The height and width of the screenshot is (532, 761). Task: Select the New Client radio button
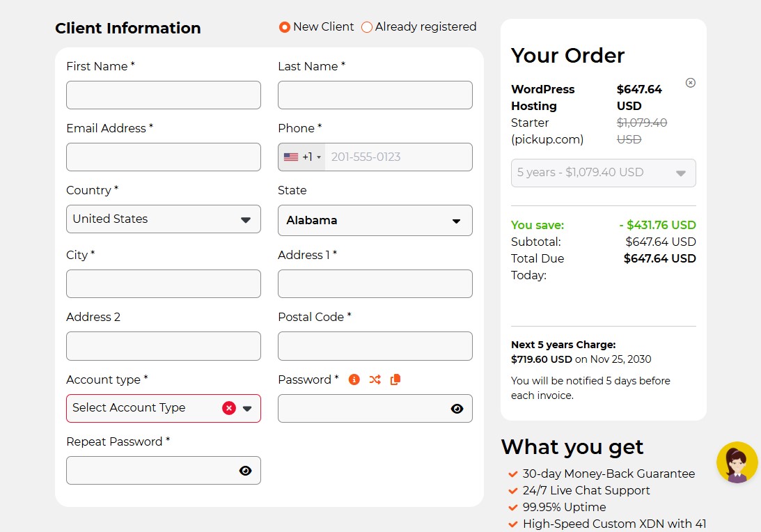(284, 27)
